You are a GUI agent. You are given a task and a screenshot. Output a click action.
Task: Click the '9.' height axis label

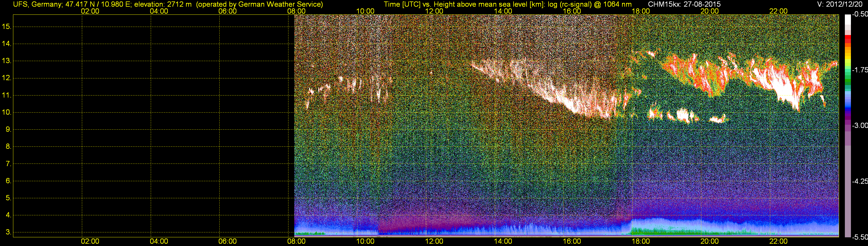coord(8,129)
